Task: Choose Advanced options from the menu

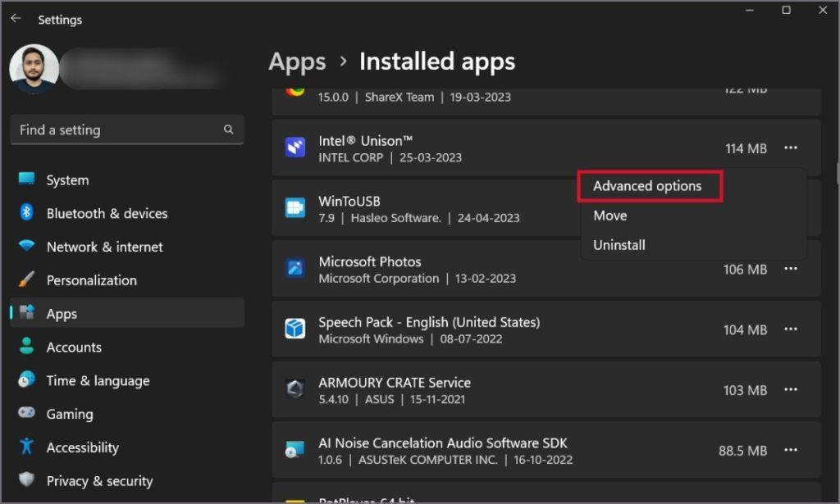Action: click(647, 186)
